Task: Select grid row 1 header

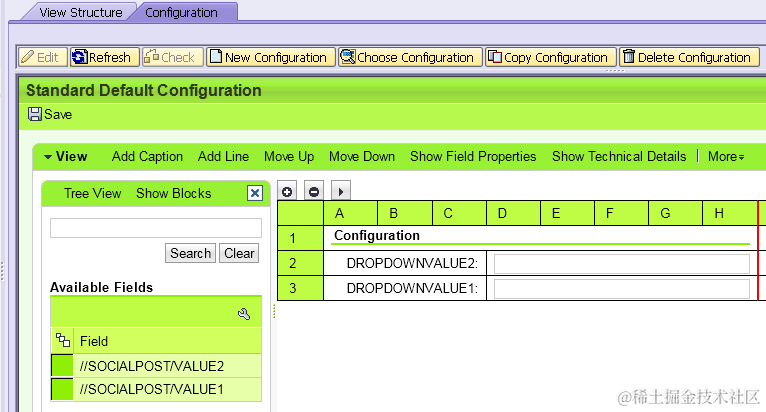Action: click(x=300, y=238)
